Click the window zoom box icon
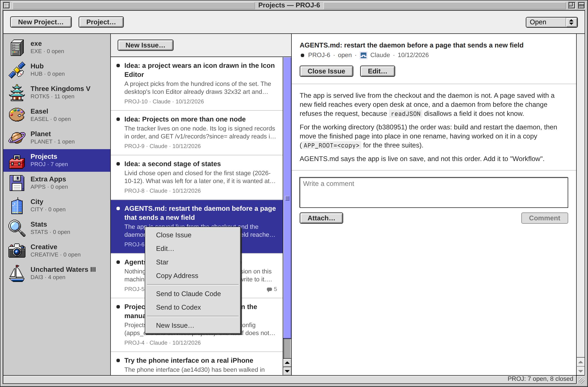 pos(572,5)
